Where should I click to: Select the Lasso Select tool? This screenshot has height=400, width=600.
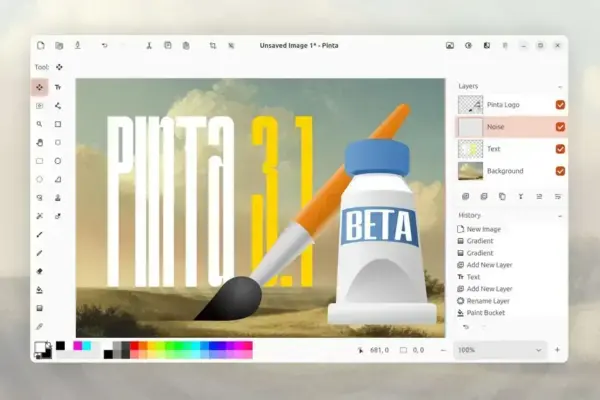coord(39,198)
